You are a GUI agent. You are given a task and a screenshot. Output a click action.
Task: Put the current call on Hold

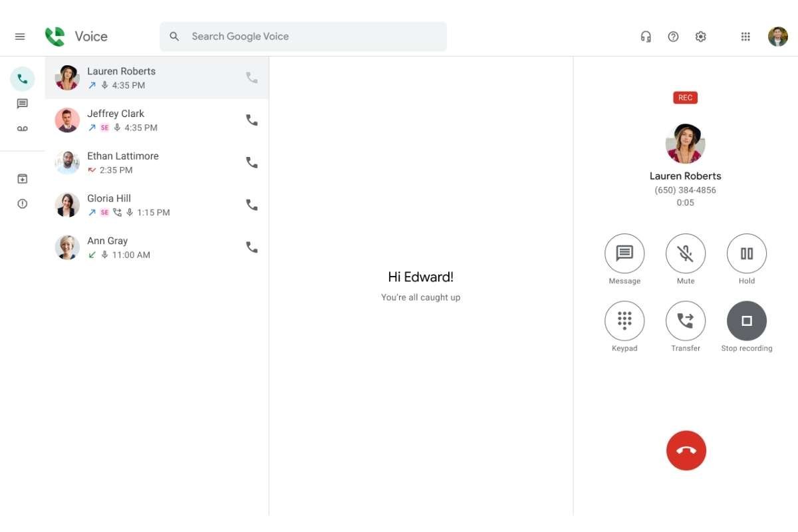click(x=746, y=253)
